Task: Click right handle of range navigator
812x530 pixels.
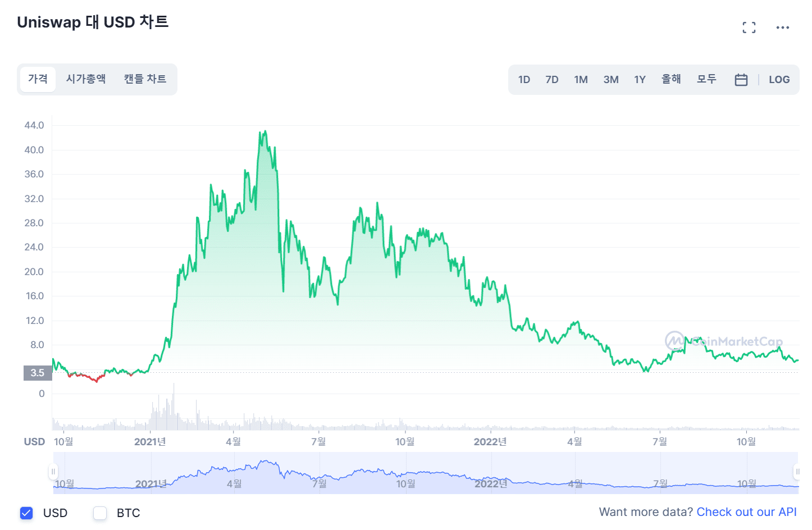Action: (x=797, y=472)
